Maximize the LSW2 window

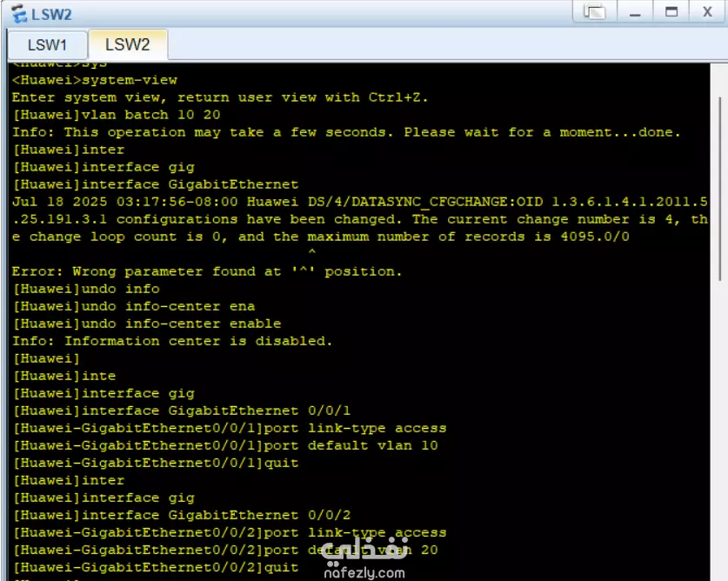point(671,11)
